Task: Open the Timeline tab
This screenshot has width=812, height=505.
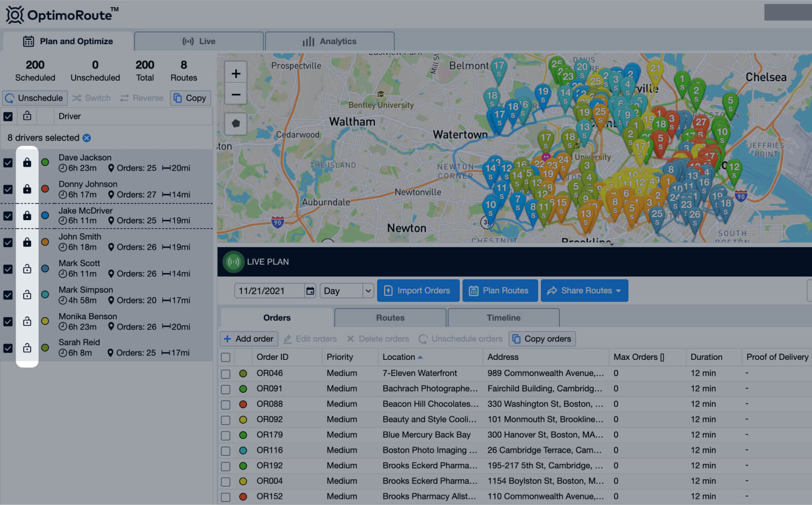Action: 503,317
